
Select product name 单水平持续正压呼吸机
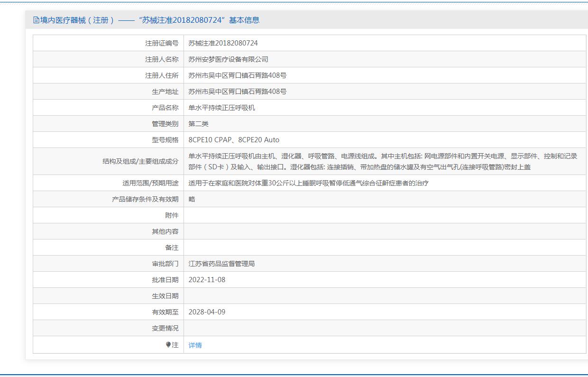(221, 108)
